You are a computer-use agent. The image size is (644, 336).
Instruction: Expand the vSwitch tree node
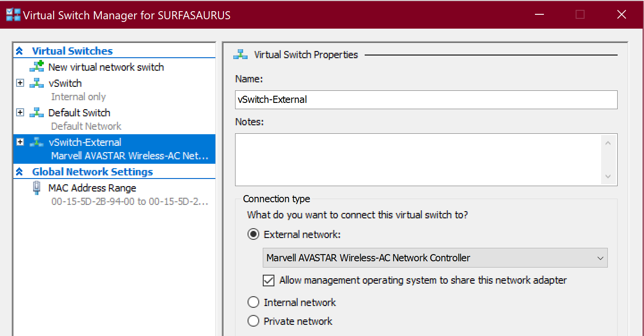20,83
